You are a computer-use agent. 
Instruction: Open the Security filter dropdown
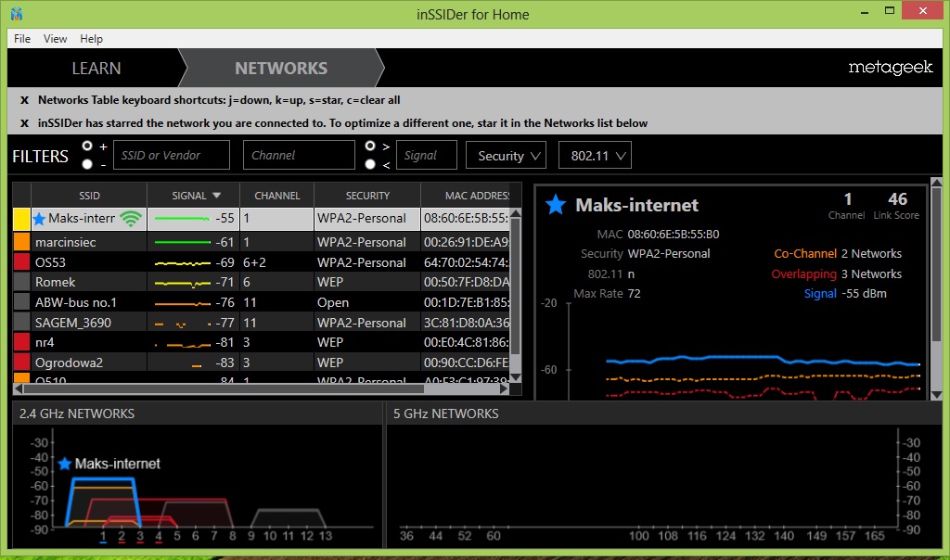(x=506, y=155)
